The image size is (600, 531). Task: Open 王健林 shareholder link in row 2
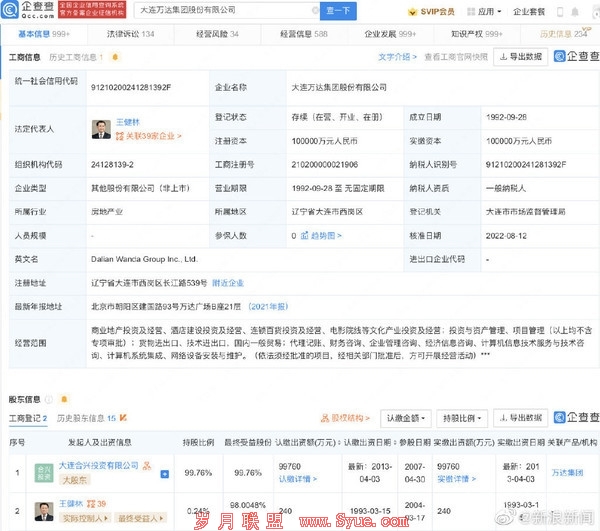coord(71,504)
